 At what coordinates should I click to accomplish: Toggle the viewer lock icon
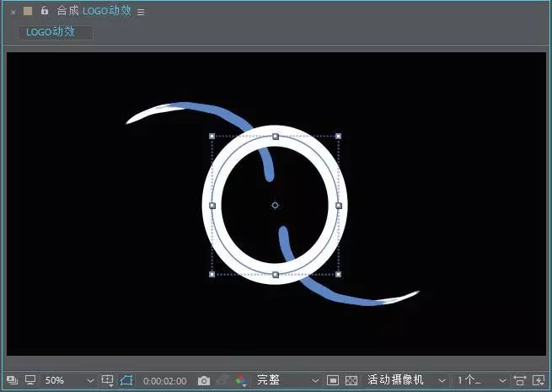(45, 11)
